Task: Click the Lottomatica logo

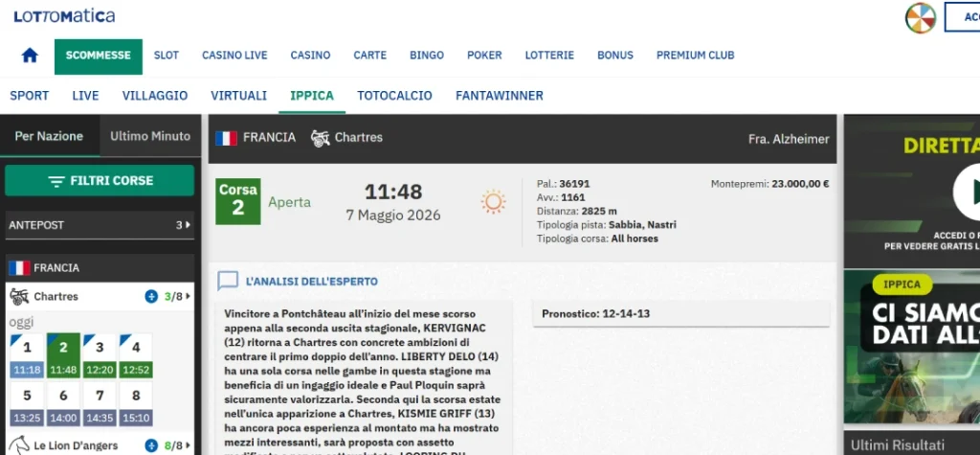Action: pos(64,15)
